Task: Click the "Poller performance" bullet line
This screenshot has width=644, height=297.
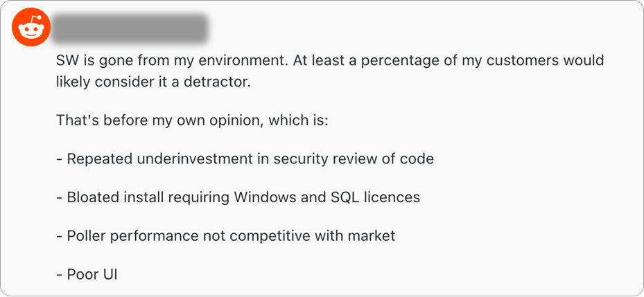Action: [x=225, y=235]
